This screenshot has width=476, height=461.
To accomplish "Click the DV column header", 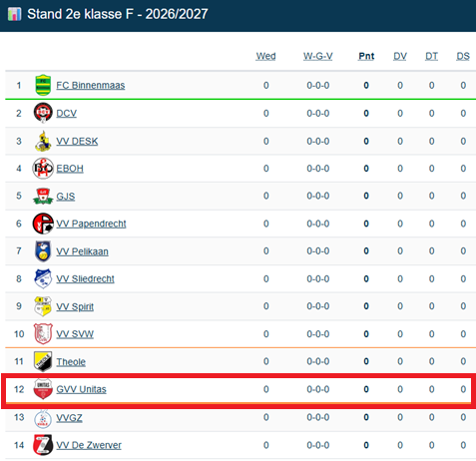I will tap(400, 56).
